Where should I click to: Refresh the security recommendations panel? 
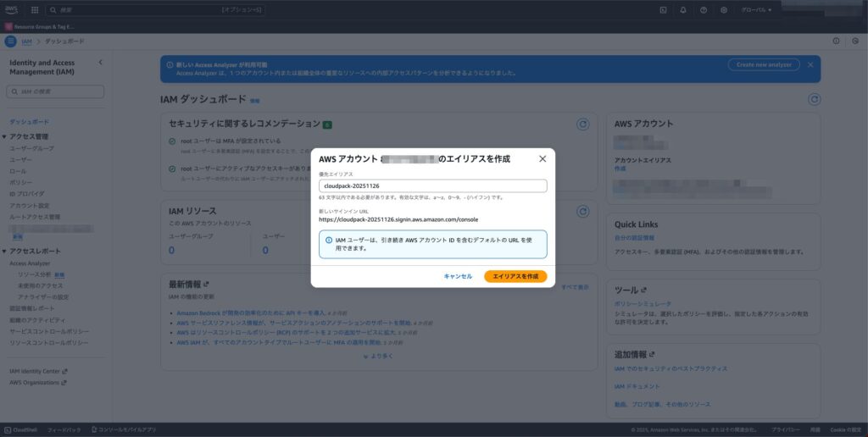coord(582,124)
